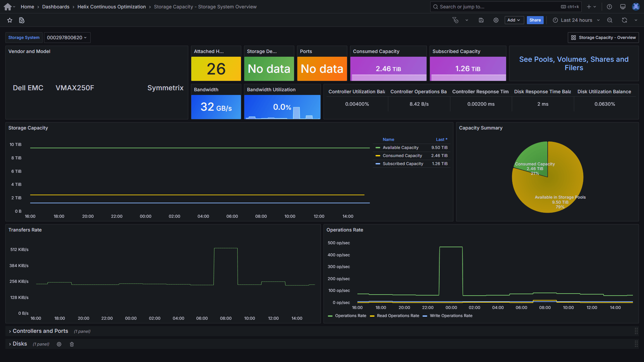
Task: Click the blue Share button
Action: click(535, 20)
